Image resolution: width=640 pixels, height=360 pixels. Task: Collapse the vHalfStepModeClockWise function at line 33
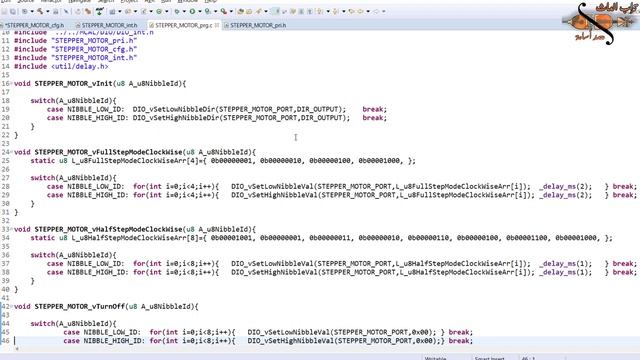point(11,229)
